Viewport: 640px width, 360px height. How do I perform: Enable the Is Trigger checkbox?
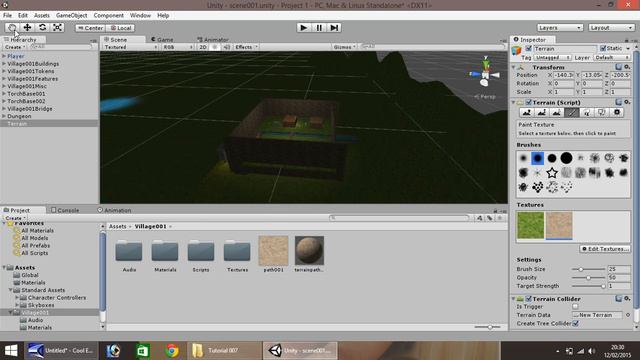[575, 307]
